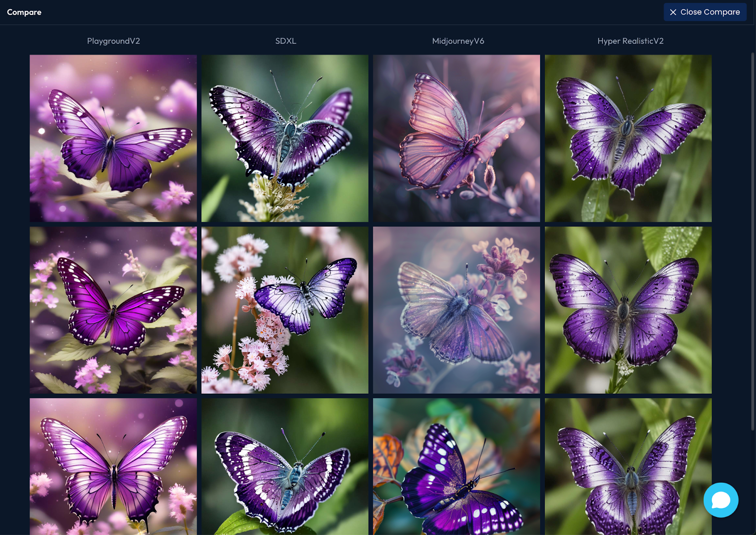Open second-row SDXL butterfly on pink flowers
Viewport: 756px width, 535px height.
tap(285, 310)
